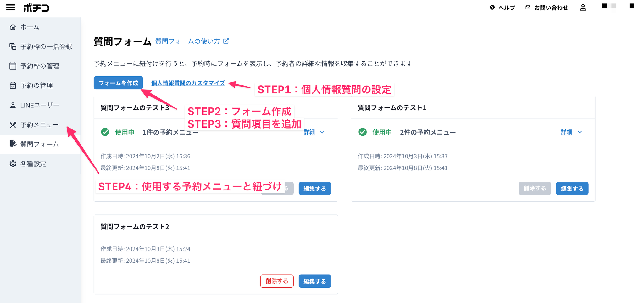The image size is (644, 303).
Task: Click the フォームを作成 button
Action: point(118,83)
